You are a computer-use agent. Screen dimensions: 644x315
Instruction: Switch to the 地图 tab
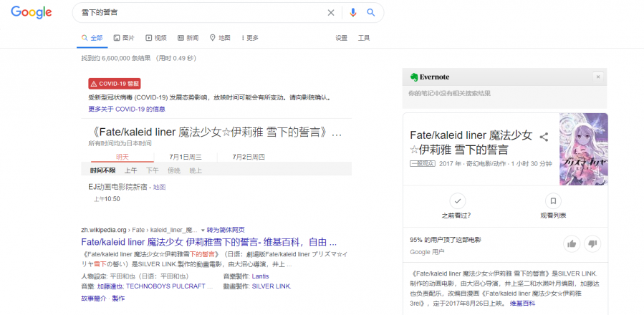point(220,38)
